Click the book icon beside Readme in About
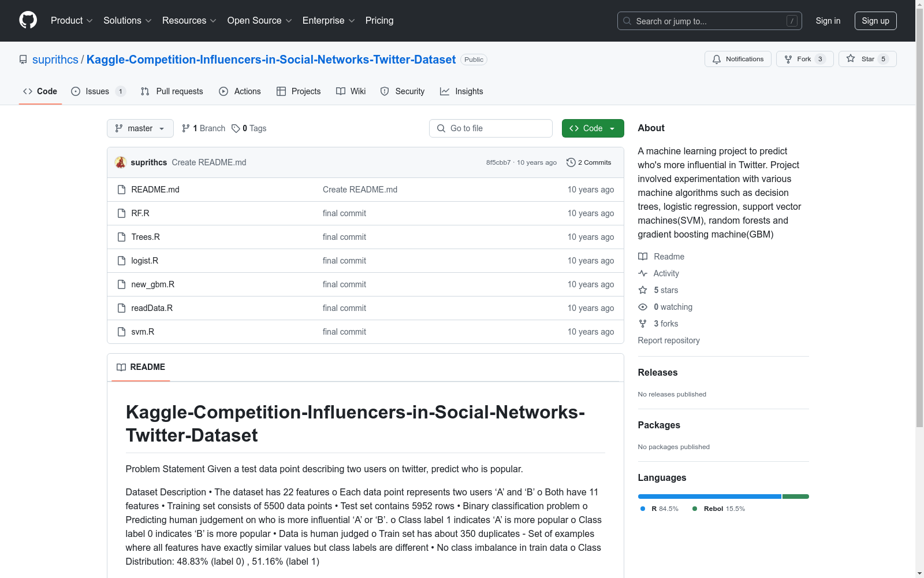 pyautogui.click(x=643, y=257)
